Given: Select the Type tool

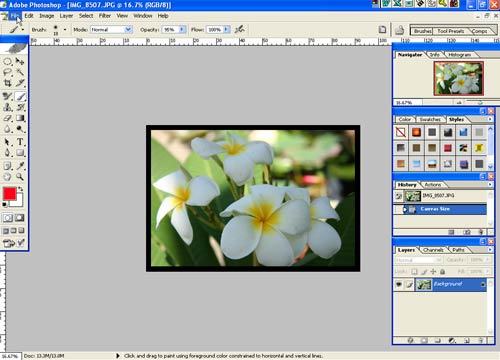Looking at the screenshot, I should coord(20,142).
